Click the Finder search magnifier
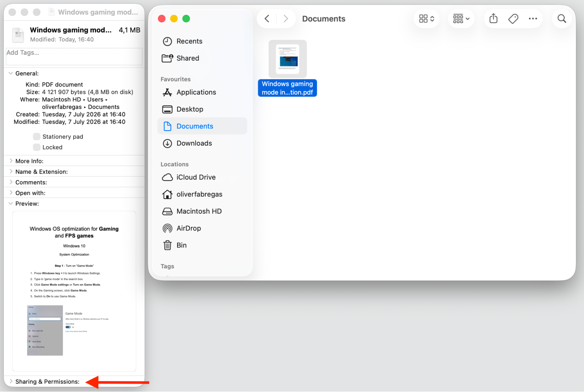584x392 pixels. tap(562, 19)
